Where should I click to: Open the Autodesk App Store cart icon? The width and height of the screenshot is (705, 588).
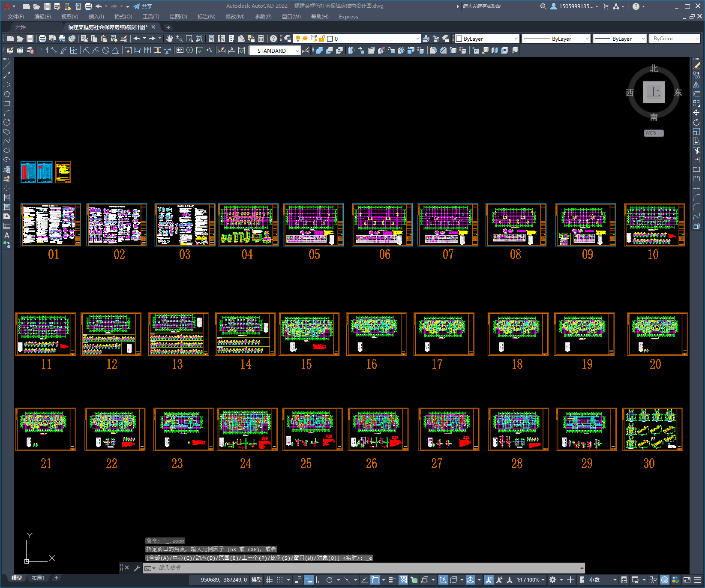[606, 6]
